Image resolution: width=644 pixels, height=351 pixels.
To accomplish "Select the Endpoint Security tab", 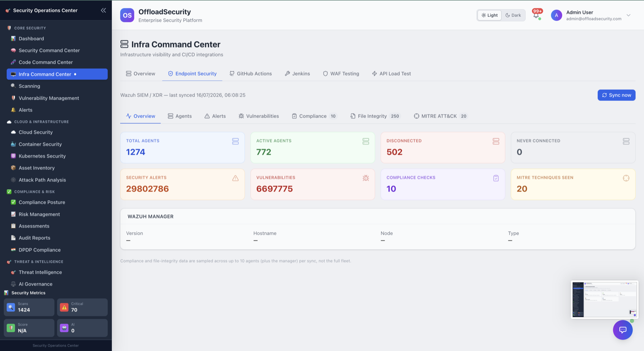I will [x=192, y=74].
